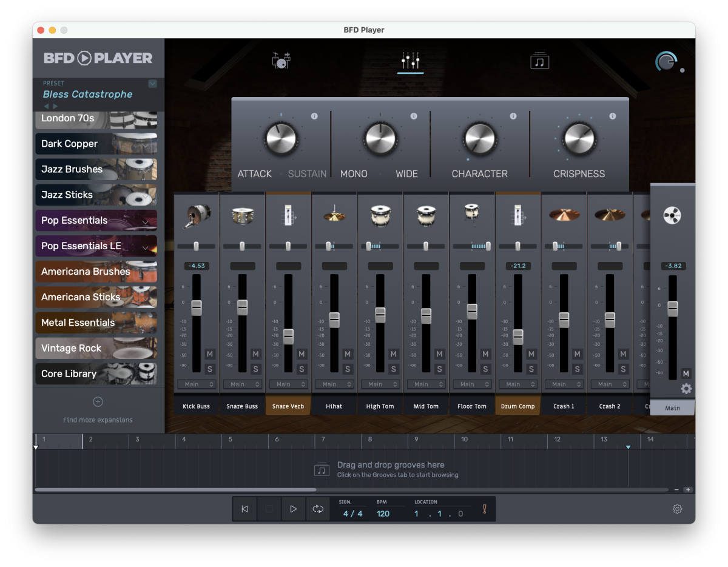Image resolution: width=728 pixels, height=567 pixels.
Task: Click the Main channel speaker icon
Action: point(673,215)
